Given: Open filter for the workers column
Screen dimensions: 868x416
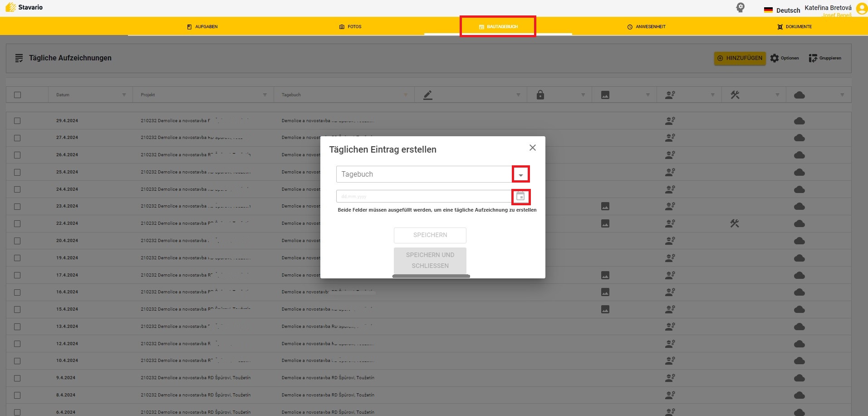Looking at the screenshot, I should [x=712, y=95].
